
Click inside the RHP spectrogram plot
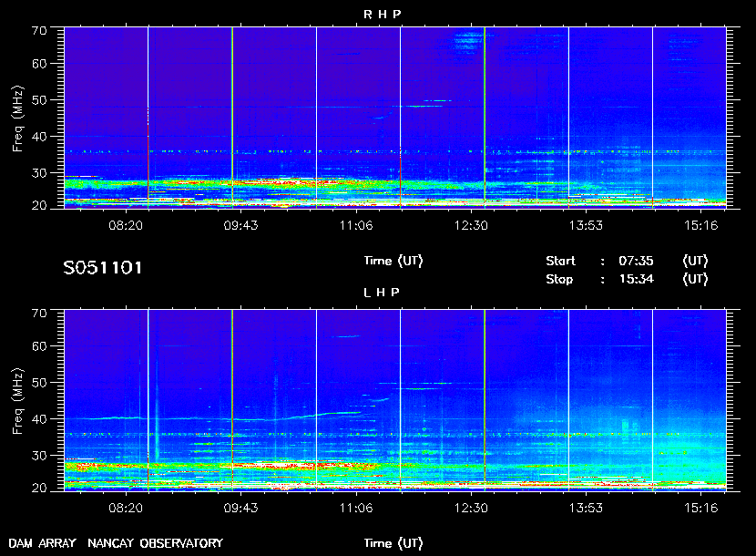pos(395,118)
